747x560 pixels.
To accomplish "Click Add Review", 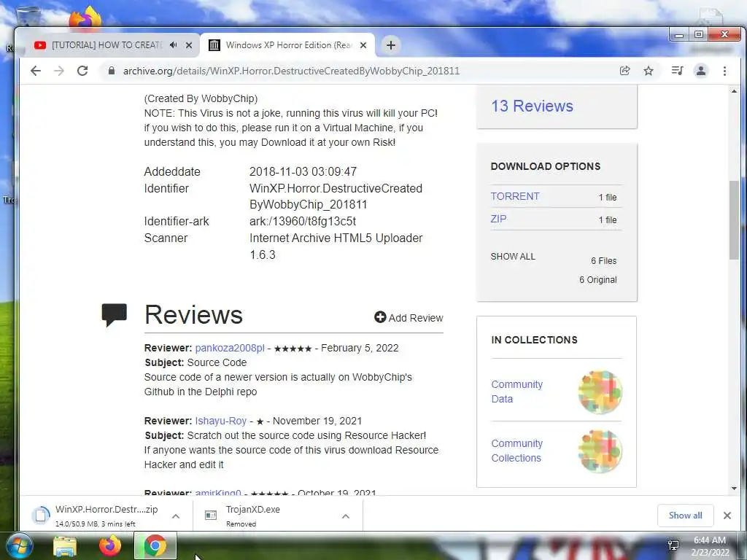I will 409,318.
